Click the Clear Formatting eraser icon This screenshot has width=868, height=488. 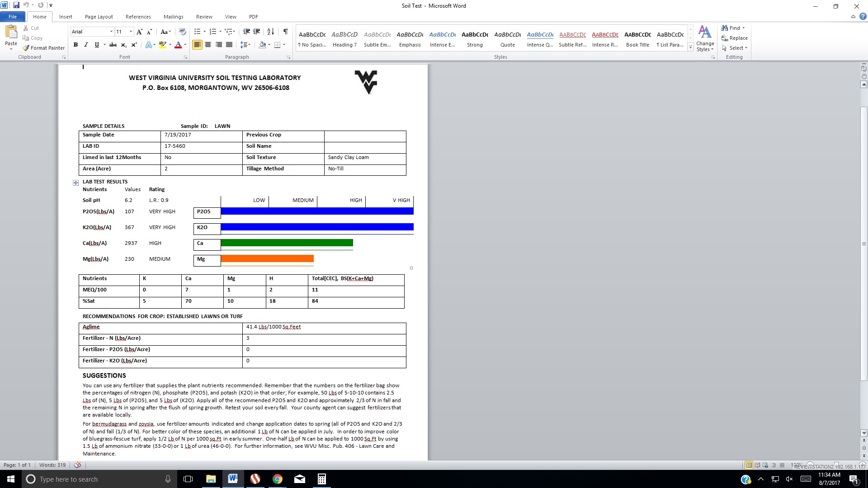click(x=183, y=32)
